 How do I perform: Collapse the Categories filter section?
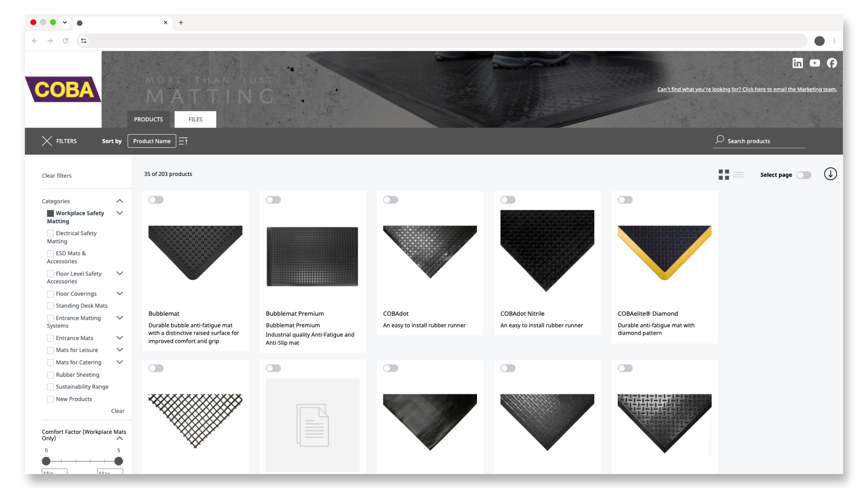click(x=119, y=201)
